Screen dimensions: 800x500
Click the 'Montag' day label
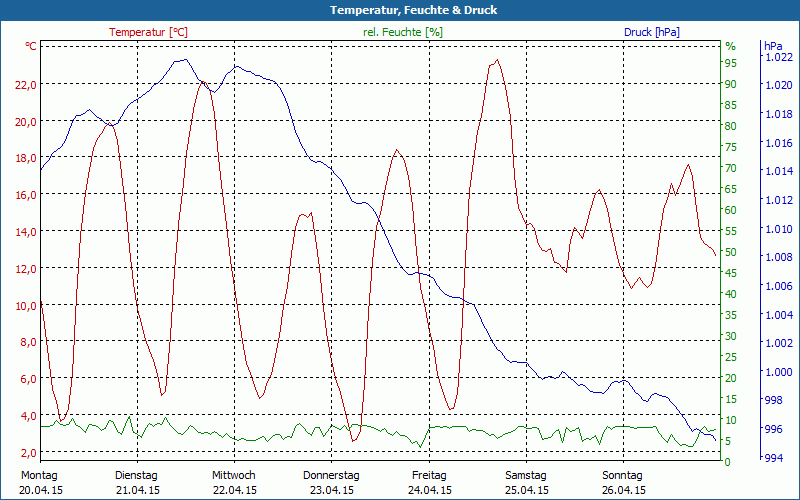(39, 475)
